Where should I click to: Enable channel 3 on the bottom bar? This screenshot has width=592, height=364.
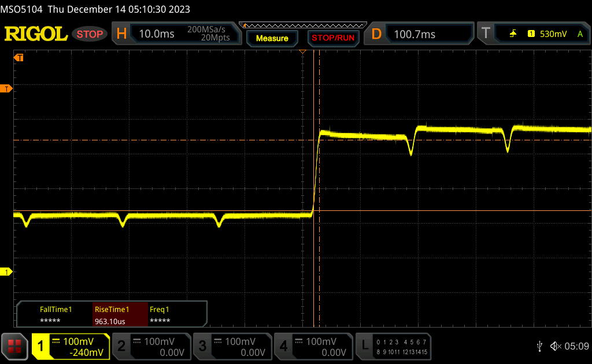click(232, 346)
